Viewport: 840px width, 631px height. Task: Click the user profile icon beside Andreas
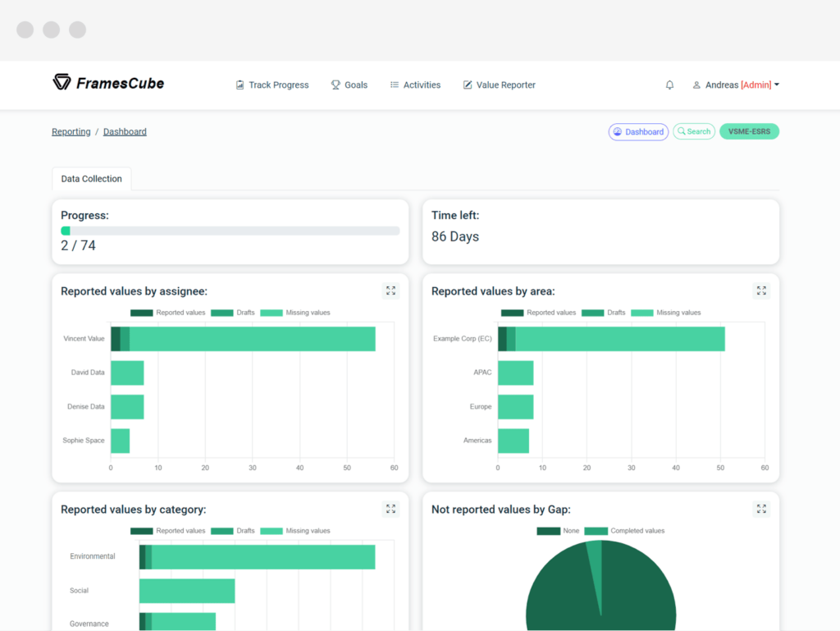[696, 85]
